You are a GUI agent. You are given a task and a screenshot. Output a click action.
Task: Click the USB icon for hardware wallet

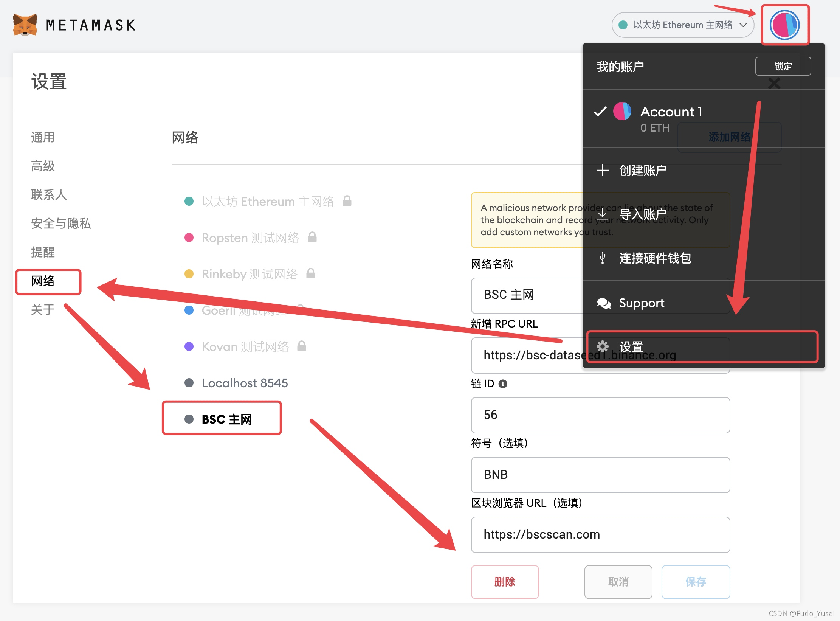point(603,258)
